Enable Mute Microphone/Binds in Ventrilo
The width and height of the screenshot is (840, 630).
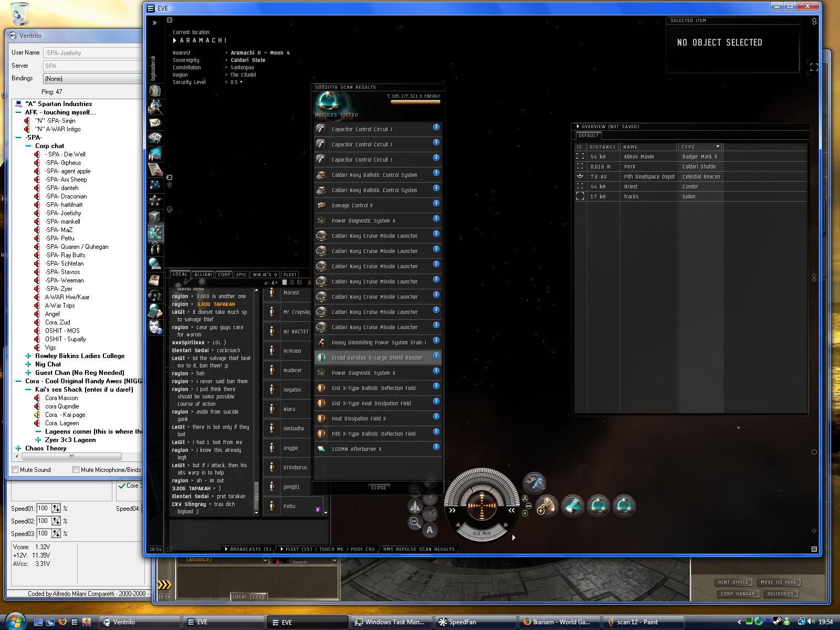[x=76, y=470]
